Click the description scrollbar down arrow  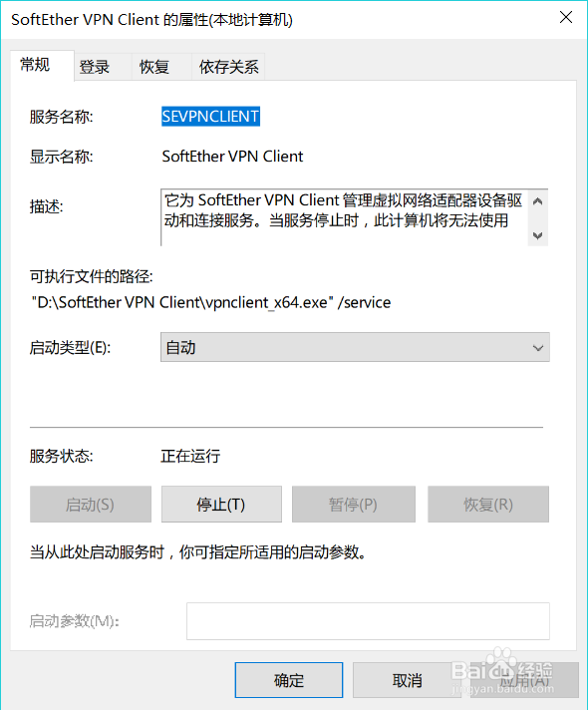tap(538, 235)
